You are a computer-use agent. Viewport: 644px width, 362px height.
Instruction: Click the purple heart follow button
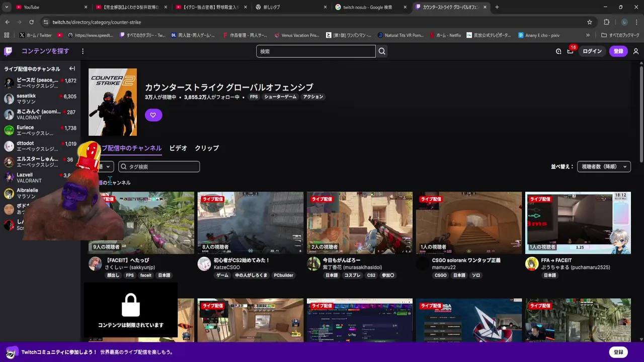tap(153, 115)
